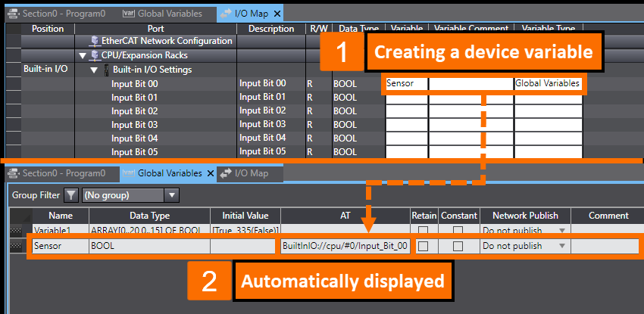Toggle Constant checkbox for Sensor variable
The image size is (644, 314).
458,246
